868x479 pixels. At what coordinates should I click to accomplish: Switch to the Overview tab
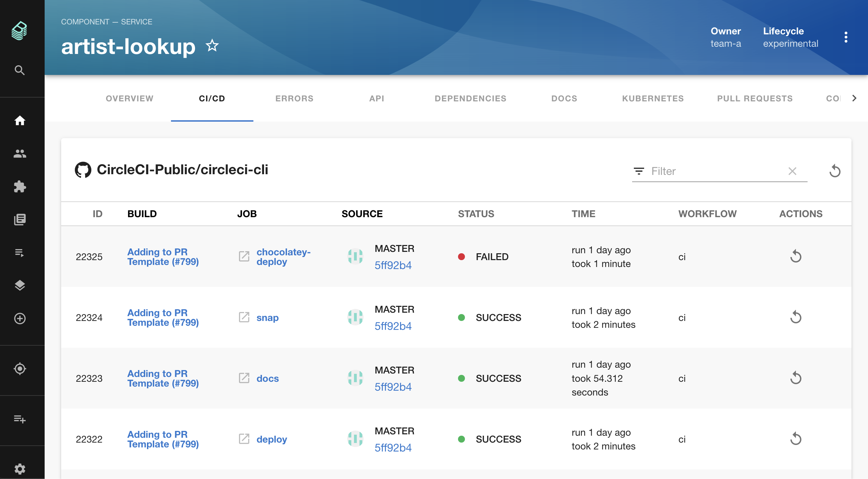click(130, 99)
